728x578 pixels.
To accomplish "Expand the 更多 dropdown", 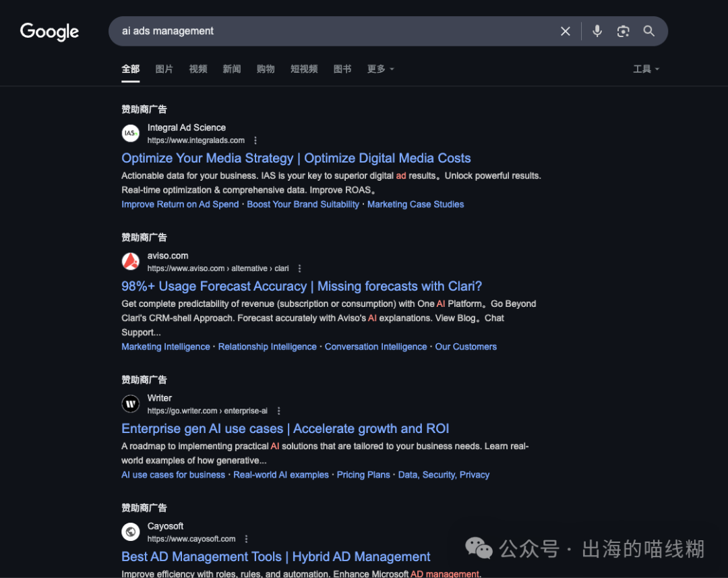I will (x=380, y=69).
